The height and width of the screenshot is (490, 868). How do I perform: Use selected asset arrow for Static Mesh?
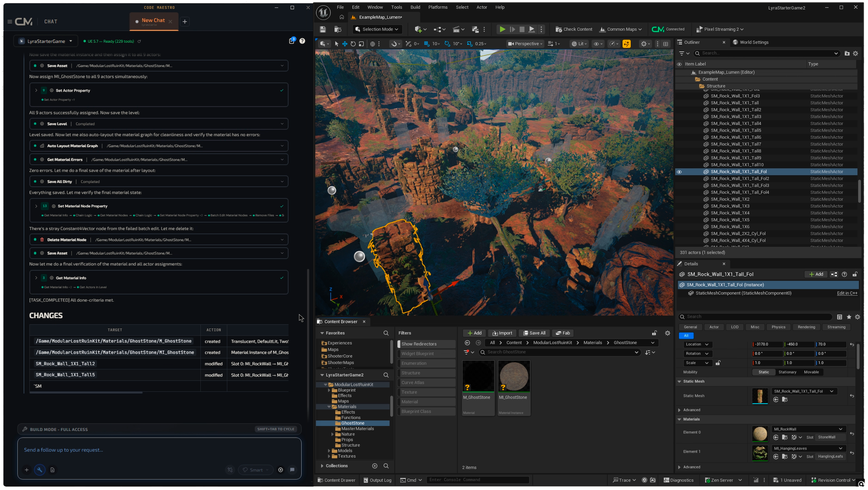tap(776, 399)
